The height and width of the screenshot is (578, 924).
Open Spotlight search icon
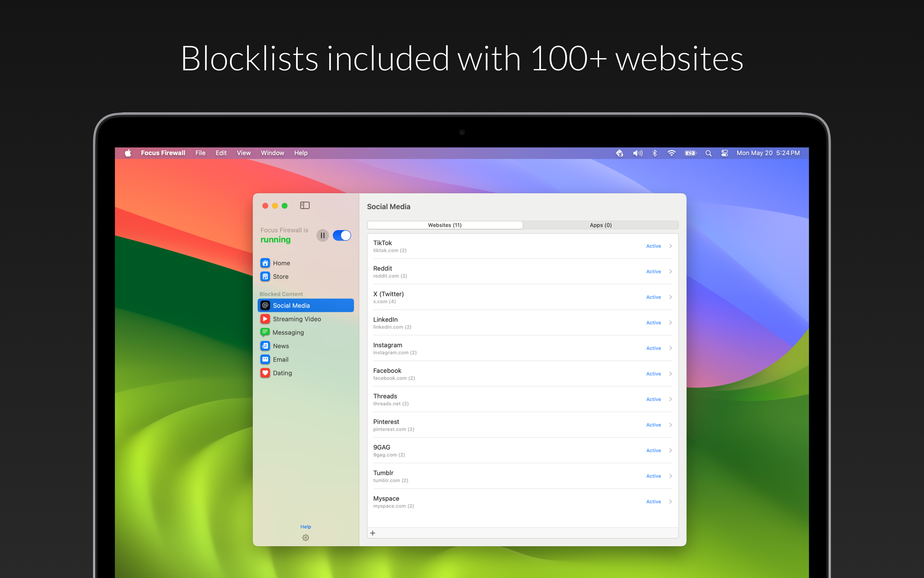pos(708,153)
